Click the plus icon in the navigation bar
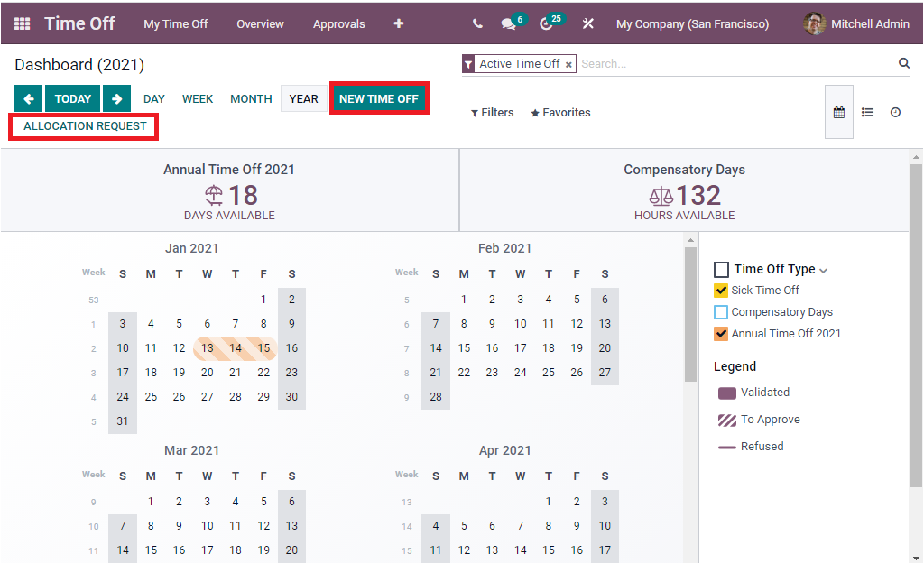The height and width of the screenshot is (564, 924). coord(398,23)
